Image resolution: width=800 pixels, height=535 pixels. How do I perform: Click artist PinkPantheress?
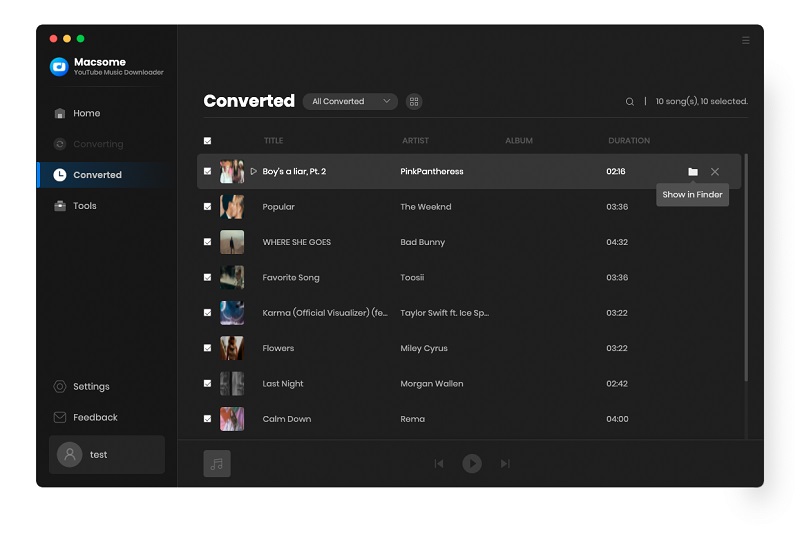(432, 171)
